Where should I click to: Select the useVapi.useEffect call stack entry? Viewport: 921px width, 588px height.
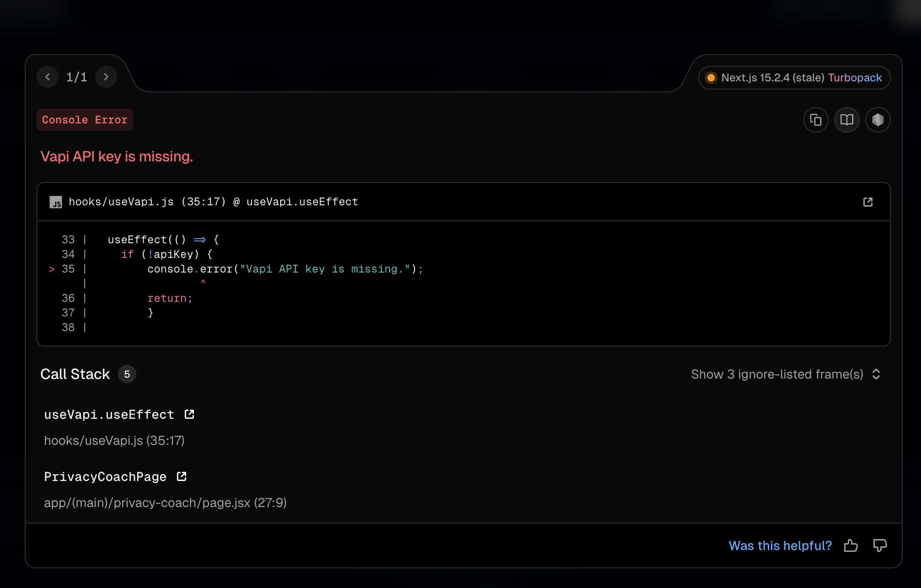pyautogui.click(x=109, y=415)
